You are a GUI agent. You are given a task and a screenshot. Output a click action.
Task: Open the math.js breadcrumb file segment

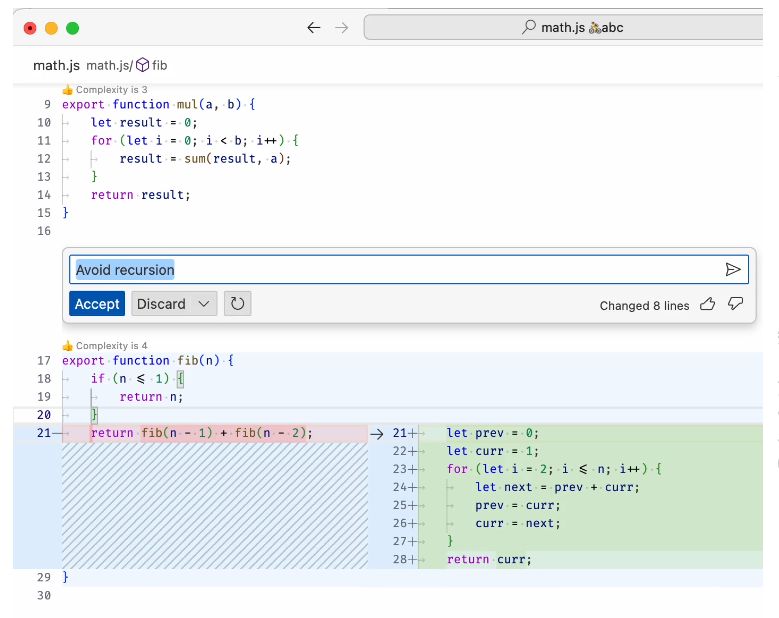(x=109, y=65)
